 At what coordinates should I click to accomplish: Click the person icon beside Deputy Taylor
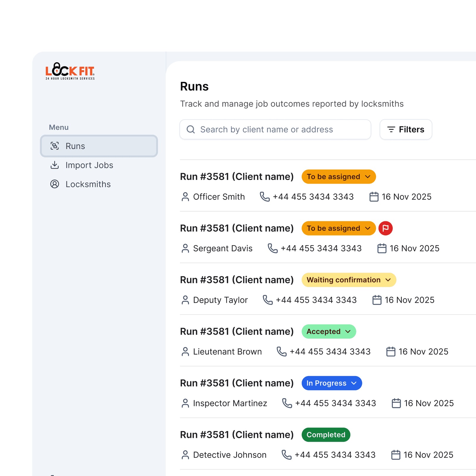tap(185, 300)
